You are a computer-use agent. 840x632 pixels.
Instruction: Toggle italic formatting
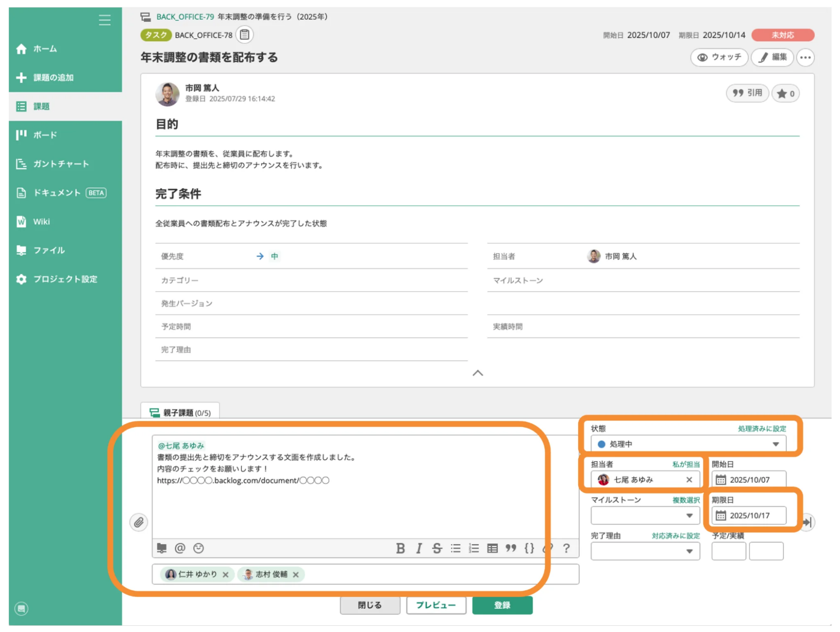click(x=419, y=548)
